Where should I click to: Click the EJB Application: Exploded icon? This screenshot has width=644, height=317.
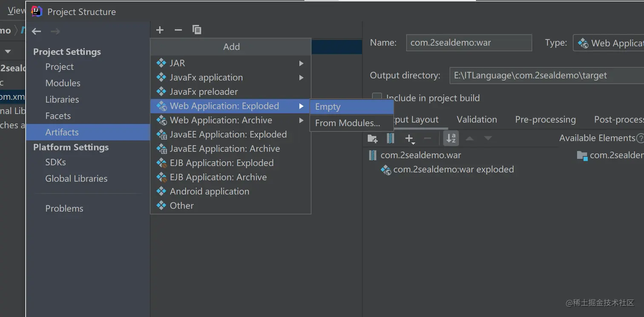pos(161,163)
